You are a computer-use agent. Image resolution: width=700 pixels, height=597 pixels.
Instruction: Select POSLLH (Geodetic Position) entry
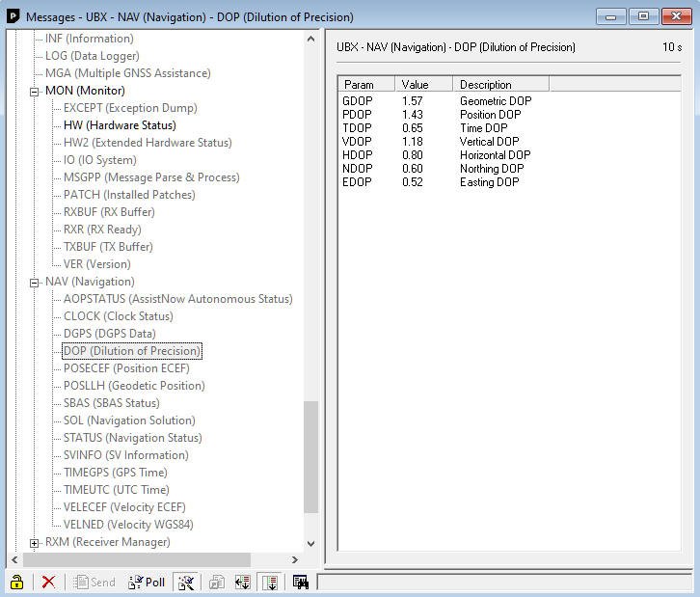[133, 386]
